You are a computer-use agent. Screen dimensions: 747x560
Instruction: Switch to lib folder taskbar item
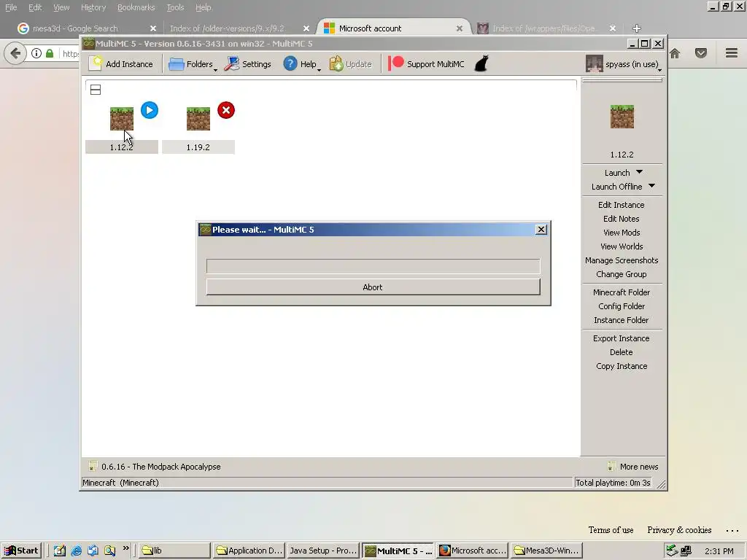point(174,551)
